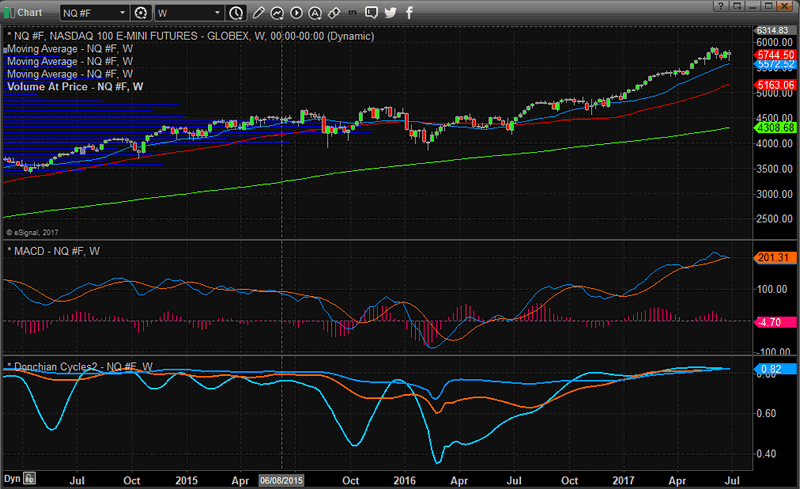This screenshot has height=489, width=800.
Task: Share chart to Facebook
Action: [408, 13]
